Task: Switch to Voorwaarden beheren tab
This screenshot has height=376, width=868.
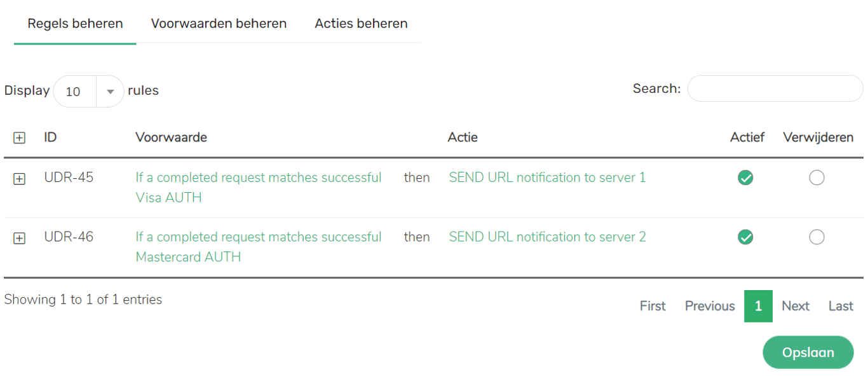Action: [219, 24]
